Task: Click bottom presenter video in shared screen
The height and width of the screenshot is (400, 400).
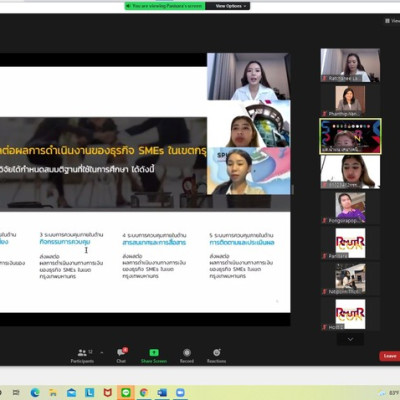Action: click(249, 171)
